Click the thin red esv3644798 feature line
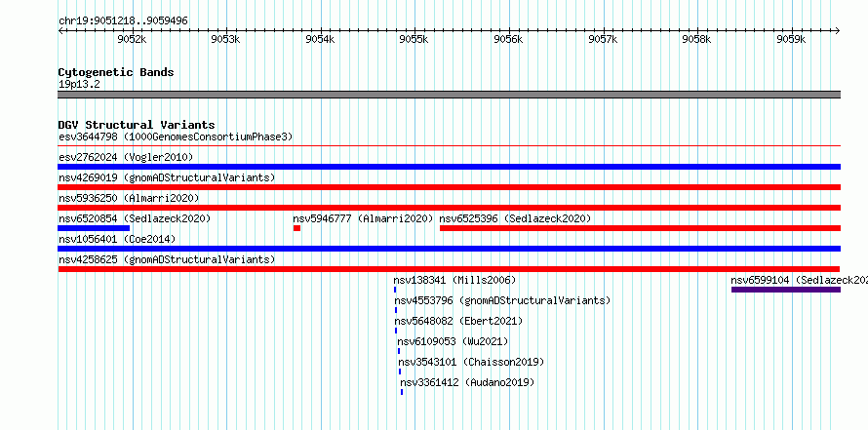Viewport: 868px width, 430px height. coord(449,146)
